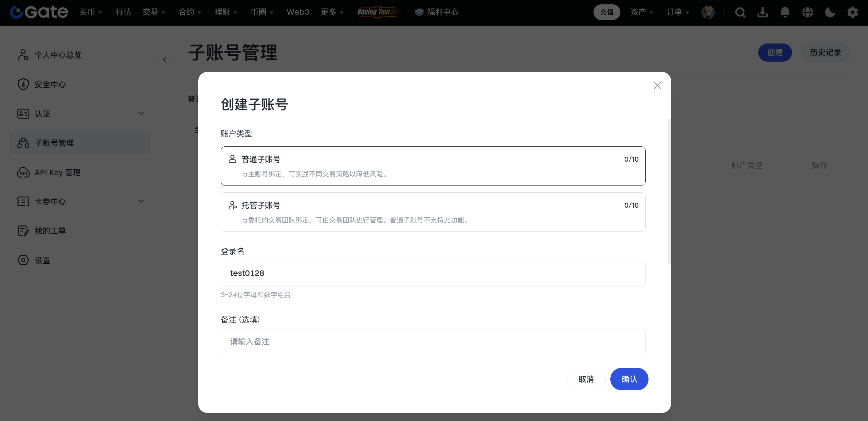Click the download app icon
Screen dimensions: 868x421
(x=763, y=13)
